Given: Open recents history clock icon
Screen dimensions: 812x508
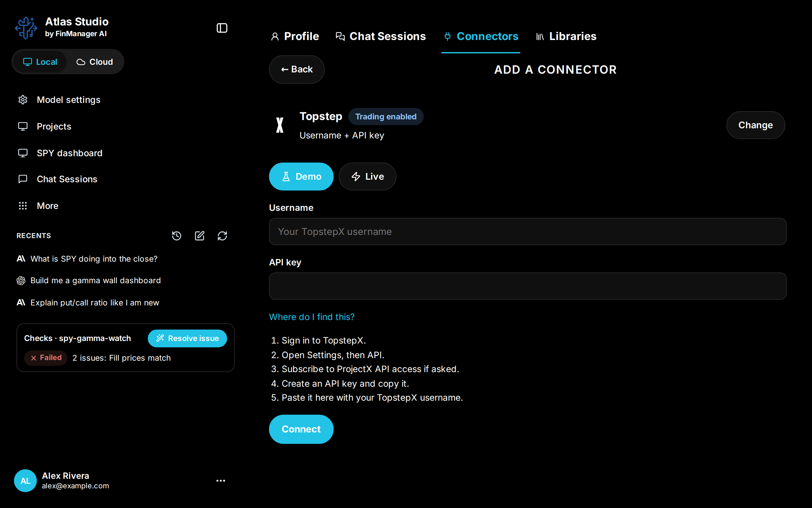Looking at the screenshot, I should pos(176,236).
